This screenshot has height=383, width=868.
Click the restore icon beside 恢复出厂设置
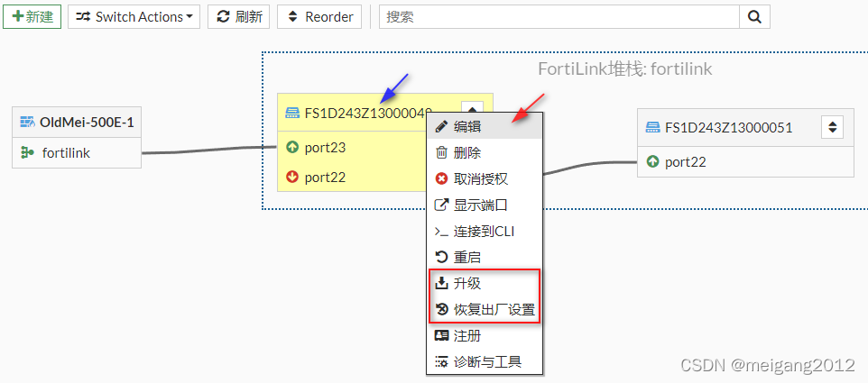tap(441, 309)
